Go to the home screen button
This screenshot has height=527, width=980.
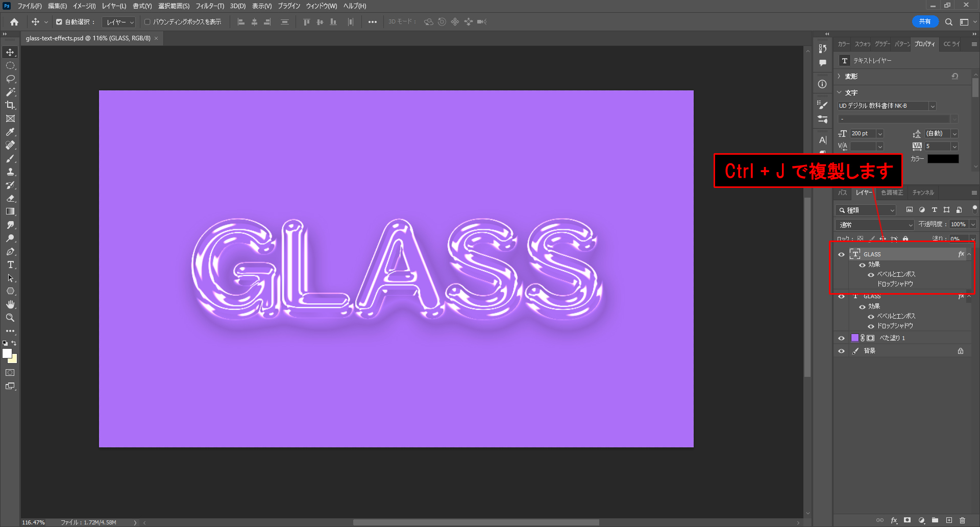coord(14,22)
